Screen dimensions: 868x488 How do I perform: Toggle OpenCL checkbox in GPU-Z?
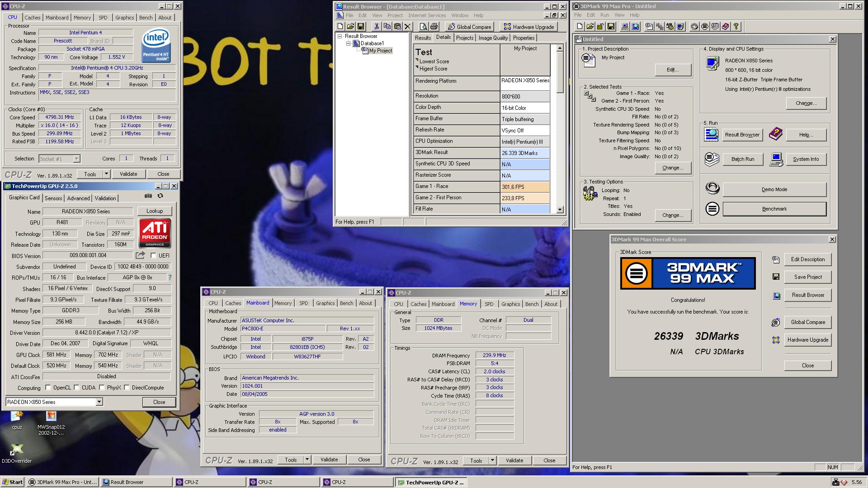[48, 388]
